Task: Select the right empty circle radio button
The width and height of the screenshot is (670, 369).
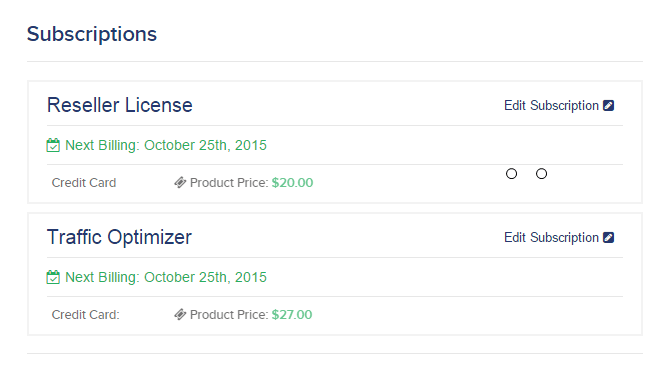Action: pos(541,174)
